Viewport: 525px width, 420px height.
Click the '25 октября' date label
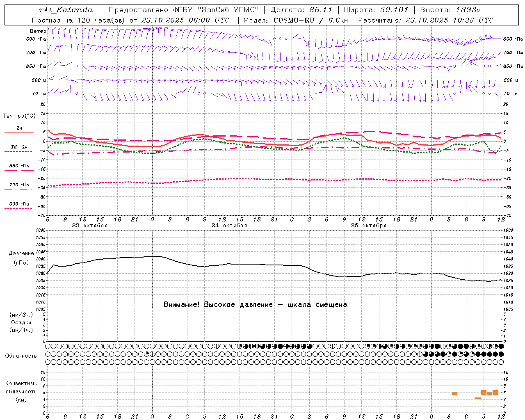[x=369, y=226]
